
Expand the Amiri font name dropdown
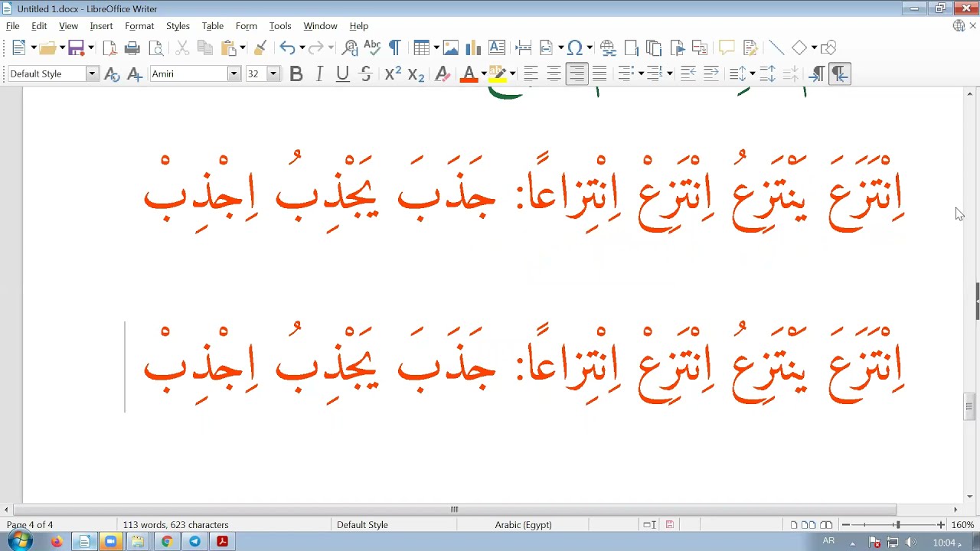(x=234, y=73)
